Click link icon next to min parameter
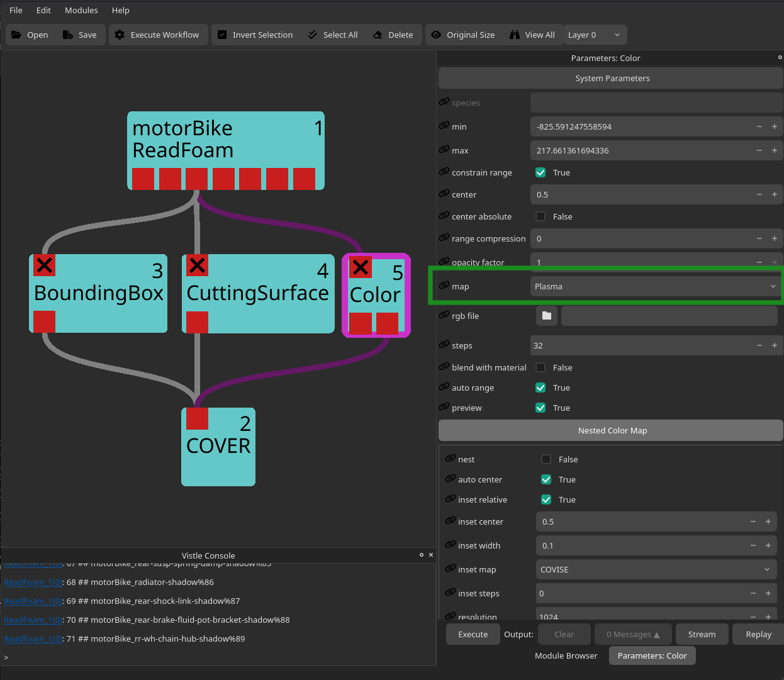 444,126
